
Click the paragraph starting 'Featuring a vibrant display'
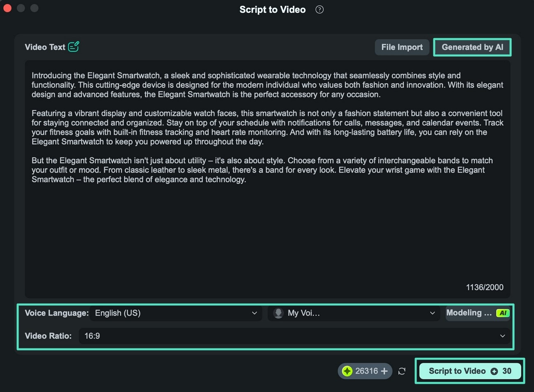267,127
